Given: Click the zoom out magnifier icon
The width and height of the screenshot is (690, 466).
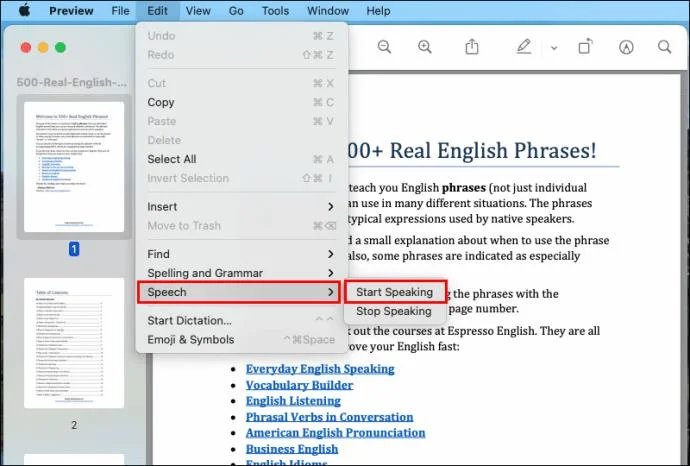Looking at the screenshot, I should 384,47.
